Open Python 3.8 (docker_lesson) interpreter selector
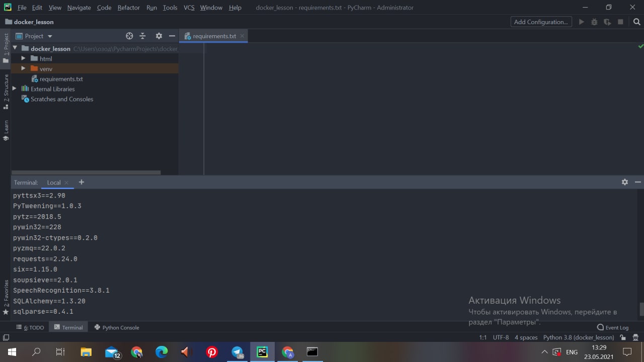This screenshot has height=362, width=644. tap(579, 337)
